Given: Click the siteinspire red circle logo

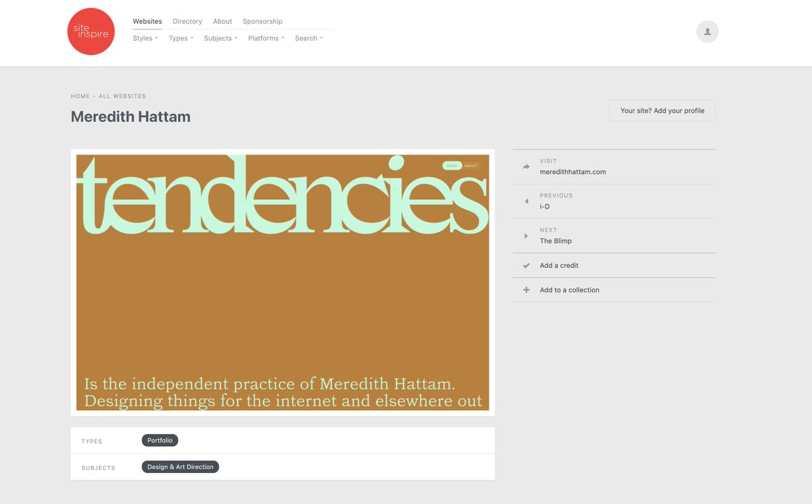Looking at the screenshot, I should point(91,32).
